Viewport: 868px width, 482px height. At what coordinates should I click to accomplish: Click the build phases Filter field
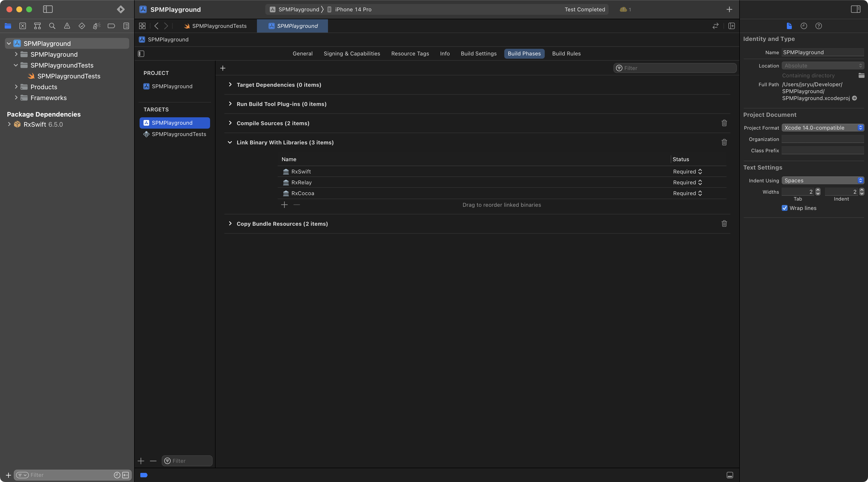[x=675, y=68]
